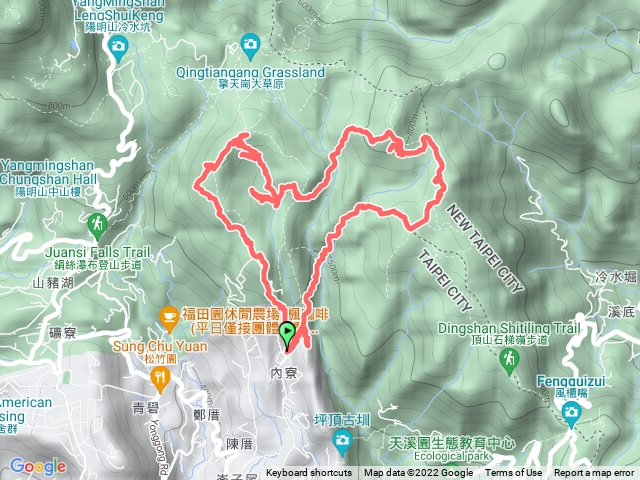The image size is (640, 480).
Task: Click the Fengguizui camera marker
Action: coord(571,414)
